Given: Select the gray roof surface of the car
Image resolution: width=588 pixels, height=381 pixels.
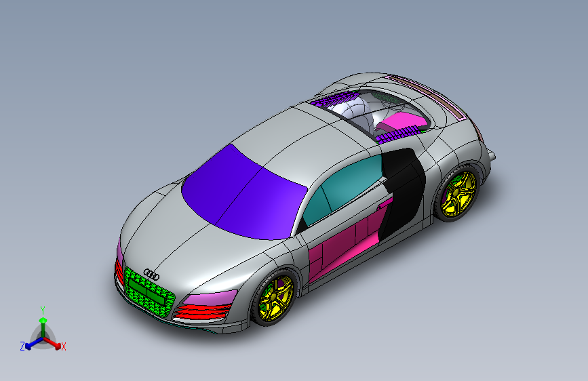Looking at the screenshot, I should coord(300,144).
